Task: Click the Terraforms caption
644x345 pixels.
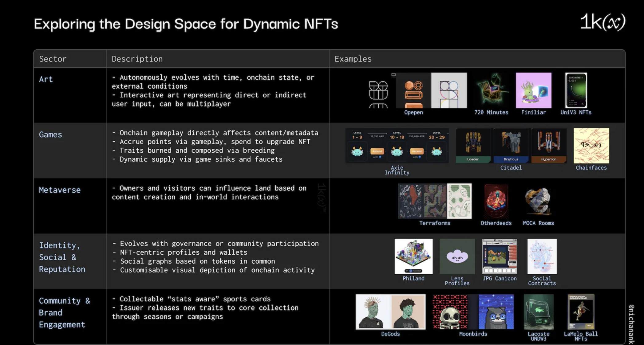Action: pos(435,223)
